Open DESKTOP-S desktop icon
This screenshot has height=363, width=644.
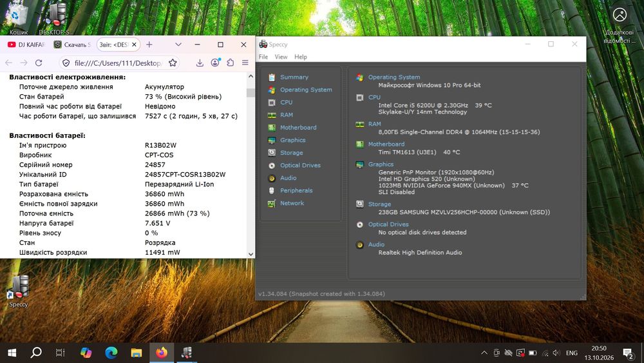tap(56, 19)
